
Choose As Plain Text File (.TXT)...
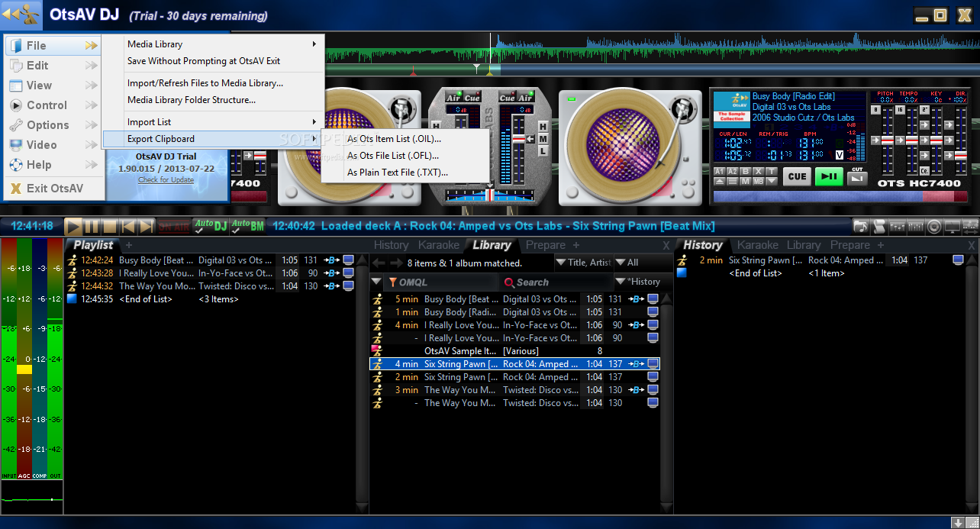[398, 173]
